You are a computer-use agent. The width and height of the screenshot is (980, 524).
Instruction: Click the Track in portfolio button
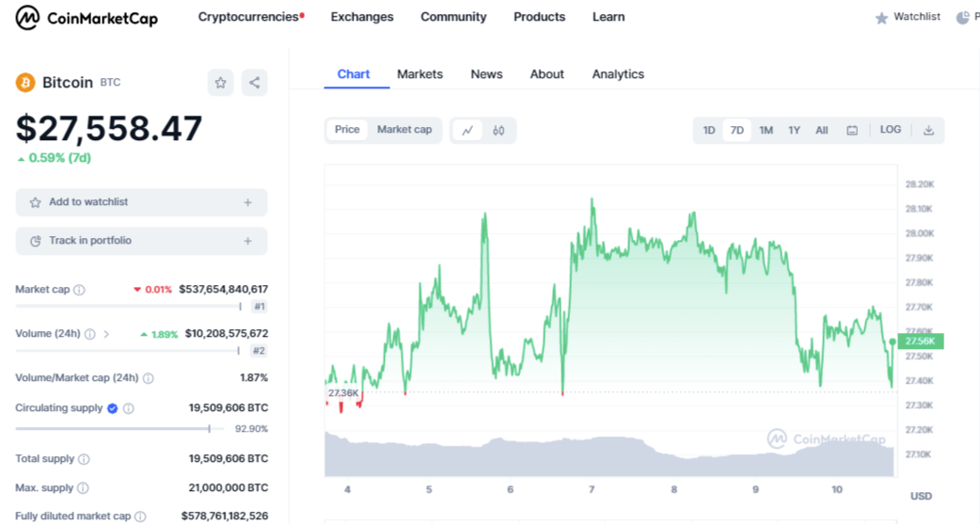click(x=141, y=241)
